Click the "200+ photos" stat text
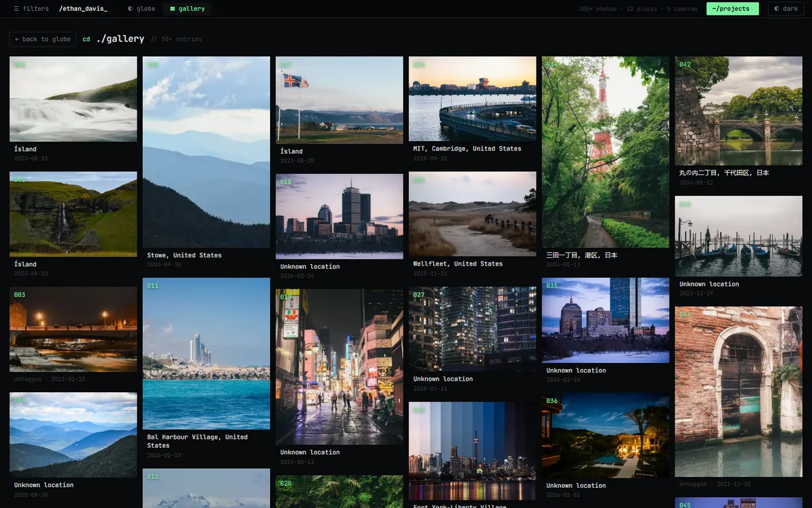This screenshot has width=812, height=508. (598, 9)
